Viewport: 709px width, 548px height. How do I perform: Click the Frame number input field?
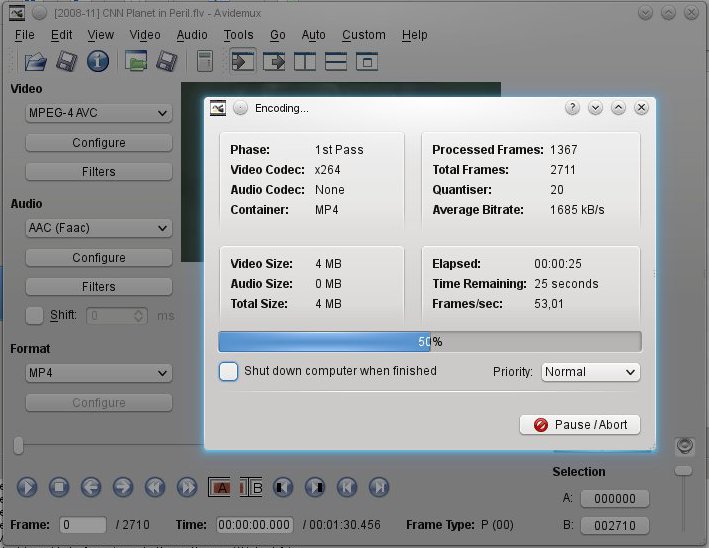click(83, 525)
